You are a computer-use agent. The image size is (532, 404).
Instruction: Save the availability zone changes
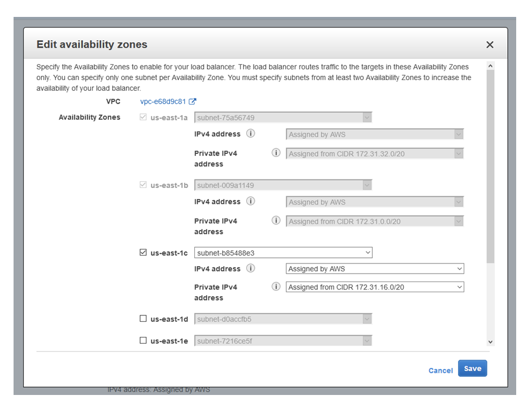[x=472, y=368]
